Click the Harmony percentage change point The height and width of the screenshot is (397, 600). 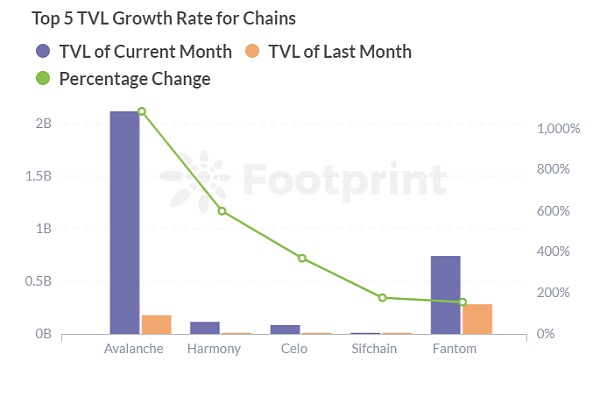(x=222, y=211)
